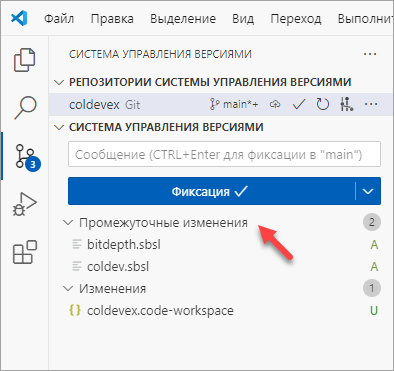Collapse РЕПОЗИТОРИИ СИСТЕМЫ УПРАВЛЕНИЯ ВЕРСИЯМИ section

point(59,82)
